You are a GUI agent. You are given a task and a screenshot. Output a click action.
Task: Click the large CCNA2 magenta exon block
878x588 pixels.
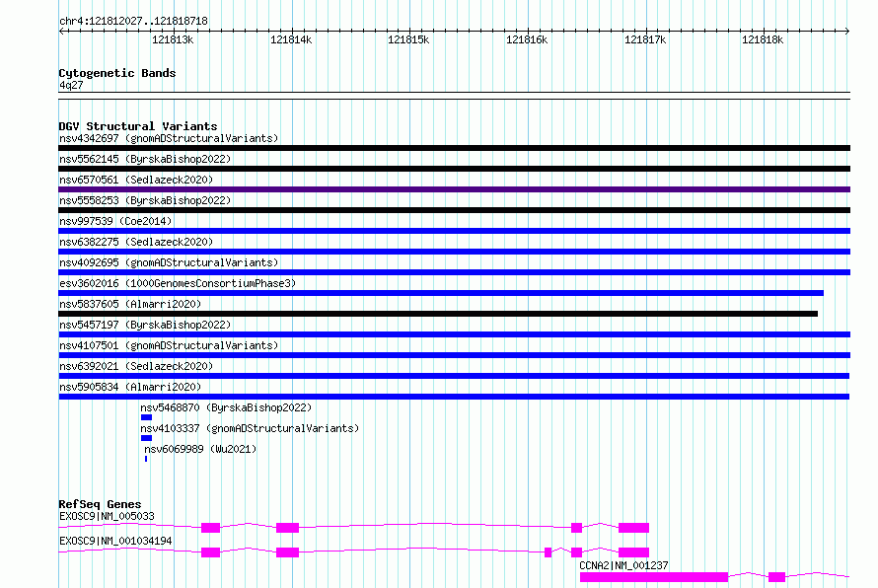coord(654,577)
